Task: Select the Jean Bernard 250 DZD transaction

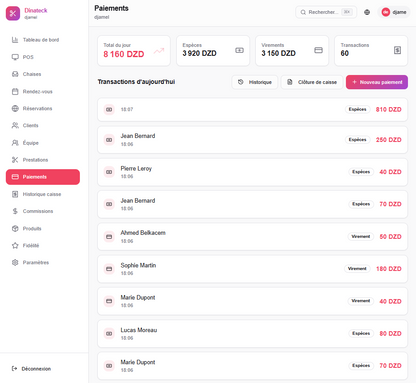Action: 252,140
